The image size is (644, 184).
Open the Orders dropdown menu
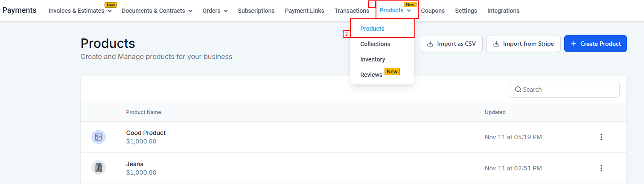click(225, 11)
